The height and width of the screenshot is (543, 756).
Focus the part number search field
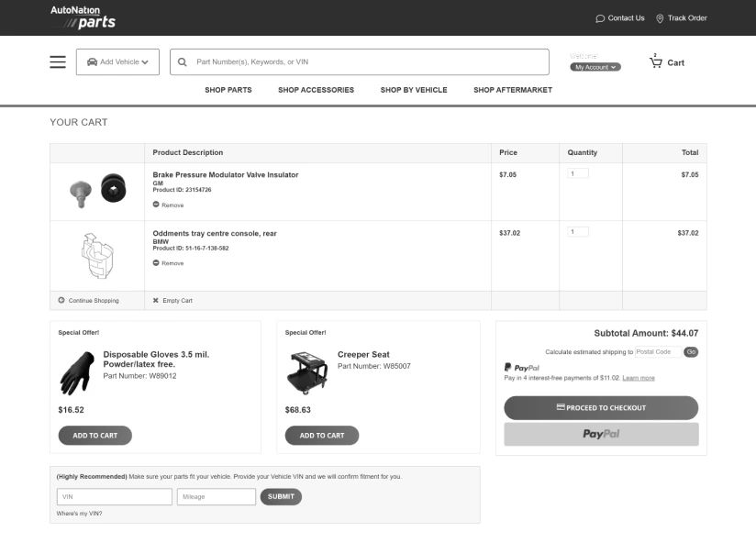point(360,61)
